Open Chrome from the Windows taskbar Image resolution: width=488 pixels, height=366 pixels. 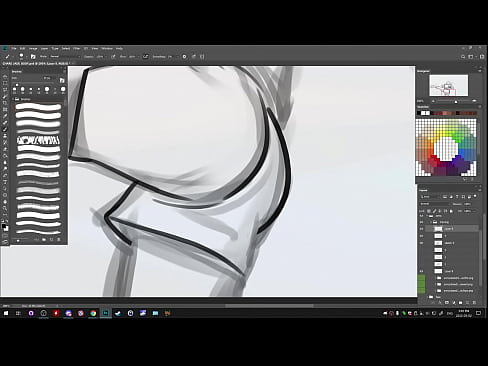coord(93,313)
